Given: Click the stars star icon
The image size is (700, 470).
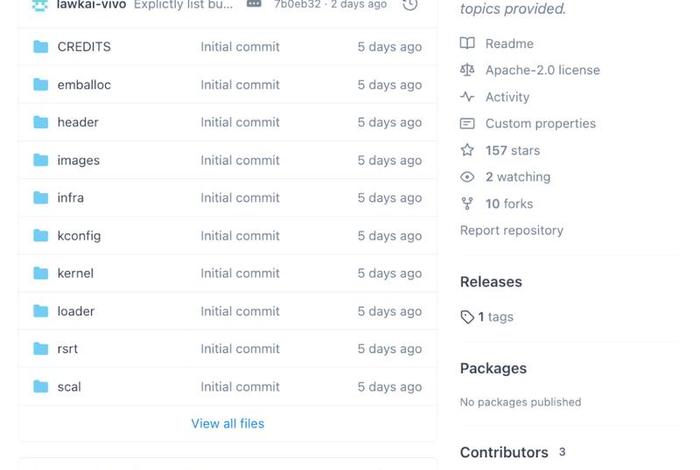Looking at the screenshot, I should [x=467, y=150].
